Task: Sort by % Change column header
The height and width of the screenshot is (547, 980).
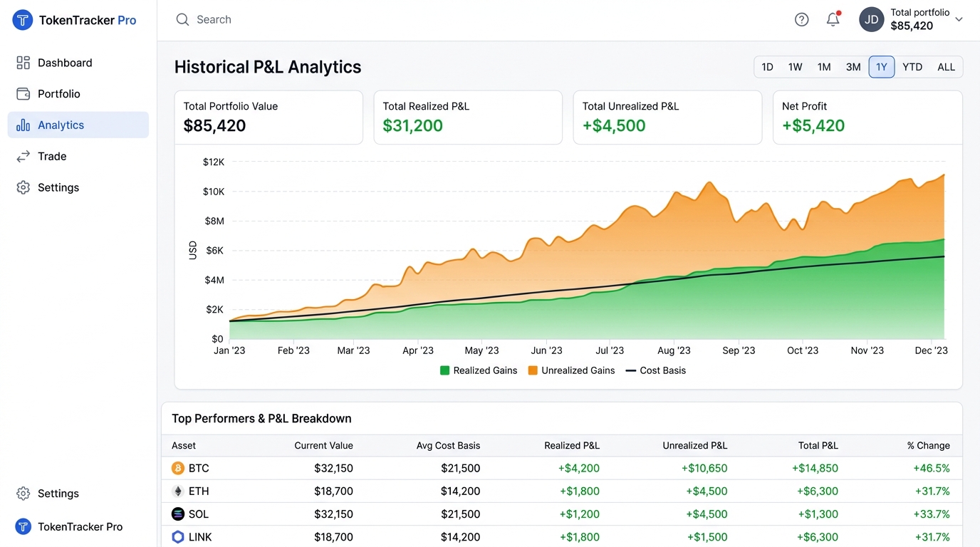Action: coord(929,446)
